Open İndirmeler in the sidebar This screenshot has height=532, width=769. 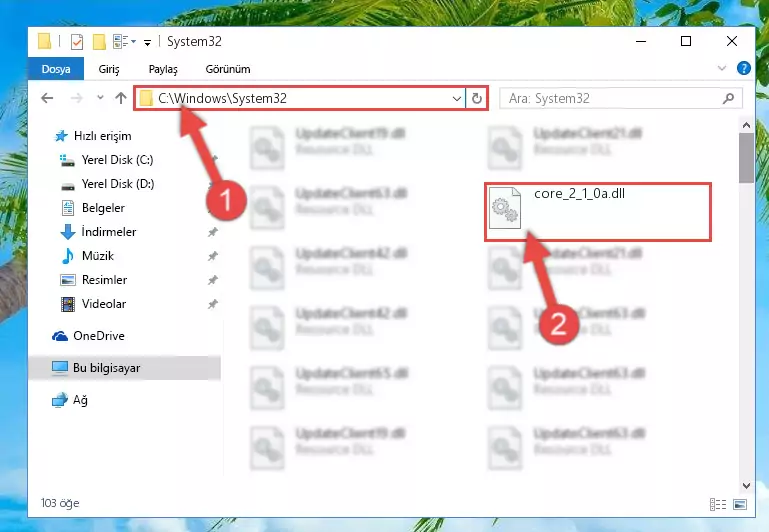tap(109, 232)
